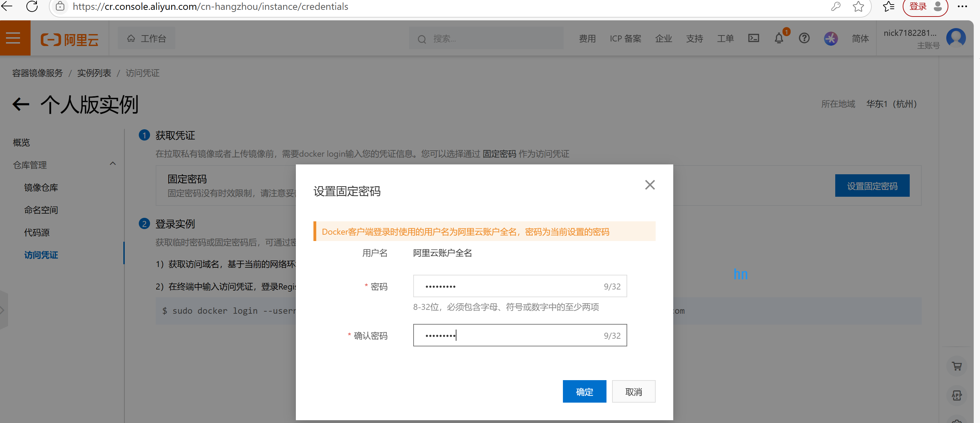Open the notifications bell
The height and width of the screenshot is (423, 980).
coord(779,38)
